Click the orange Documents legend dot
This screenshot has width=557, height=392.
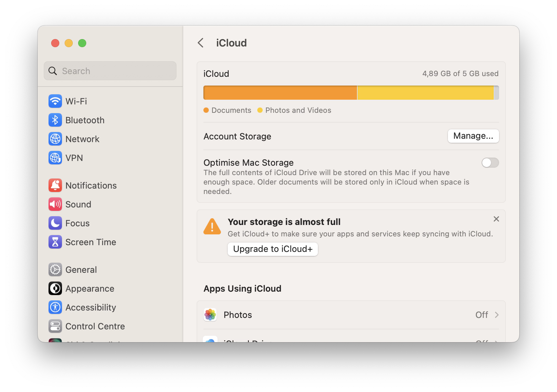point(206,110)
